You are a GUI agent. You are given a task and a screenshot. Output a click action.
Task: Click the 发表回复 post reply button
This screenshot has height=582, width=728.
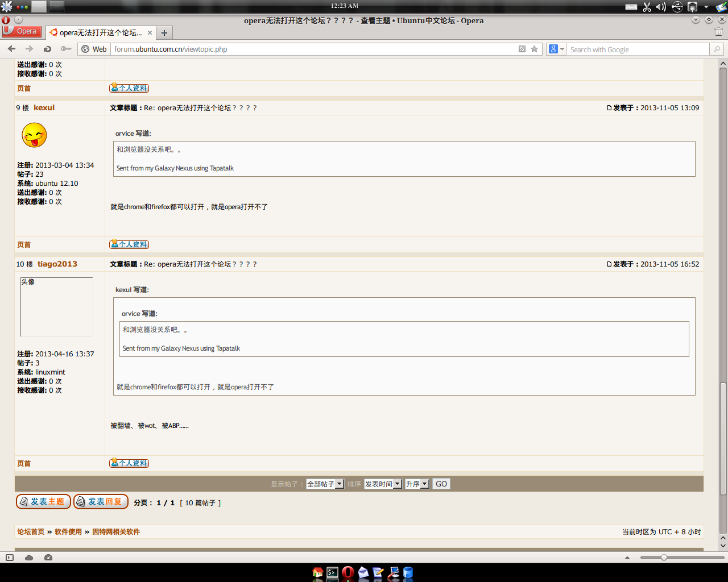tap(101, 501)
